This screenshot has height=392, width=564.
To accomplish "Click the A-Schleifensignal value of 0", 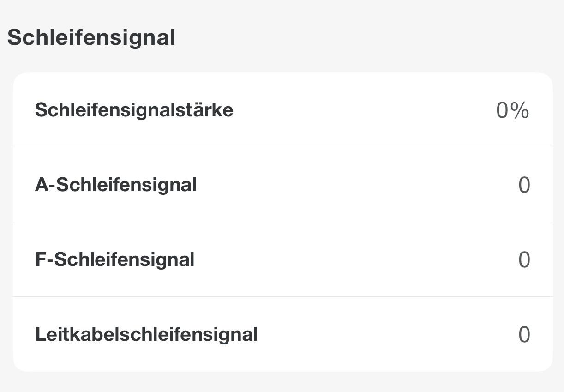I will [524, 185].
